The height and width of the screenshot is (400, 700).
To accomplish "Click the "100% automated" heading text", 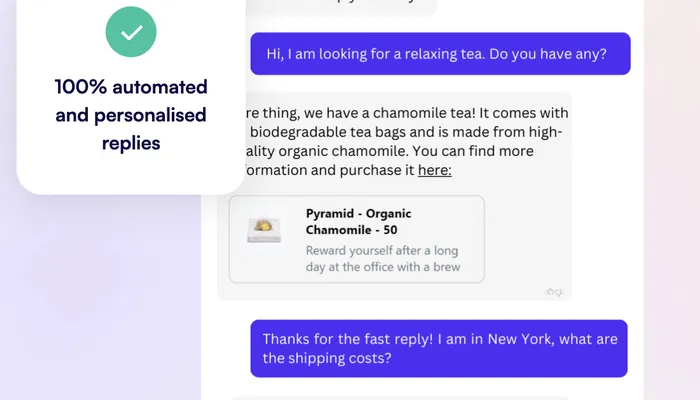I will point(131,87).
